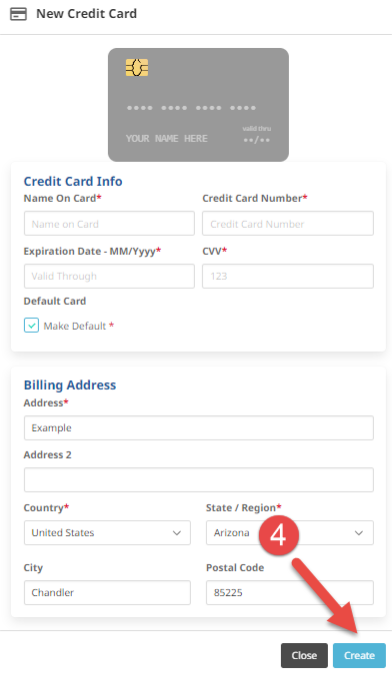Open the State / Region dropdown showing Arizona
Viewport: 392px width, 679px height.
(289, 533)
